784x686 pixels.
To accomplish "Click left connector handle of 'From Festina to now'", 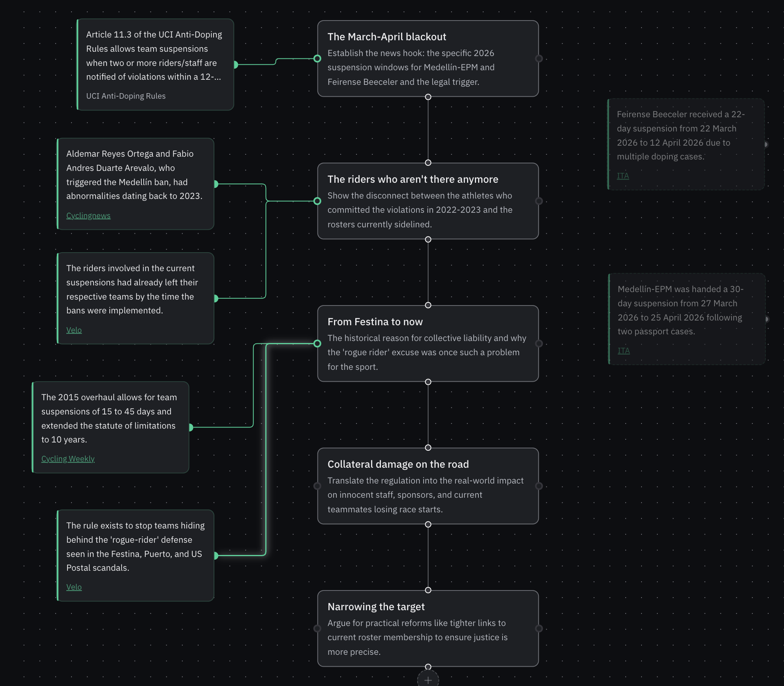I will click(317, 344).
